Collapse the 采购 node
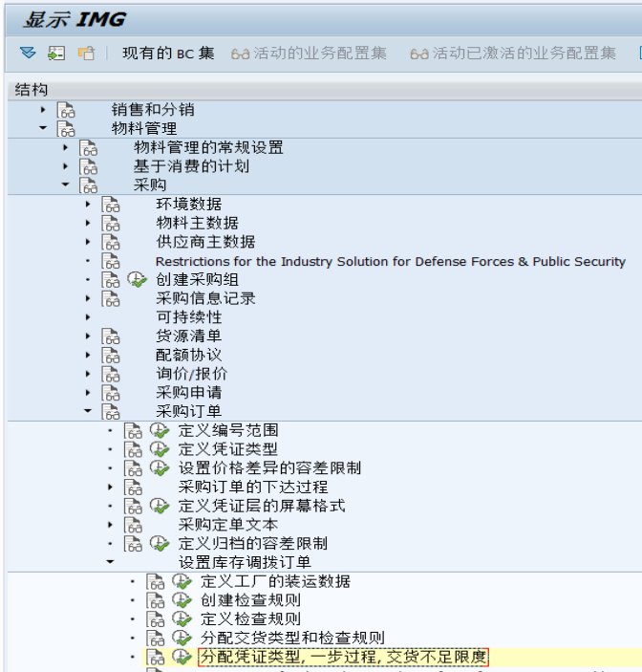The width and height of the screenshot is (642, 672). (x=65, y=184)
